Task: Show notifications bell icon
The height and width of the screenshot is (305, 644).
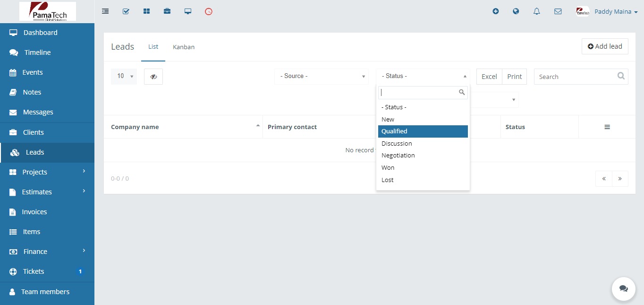Action: 537,11
